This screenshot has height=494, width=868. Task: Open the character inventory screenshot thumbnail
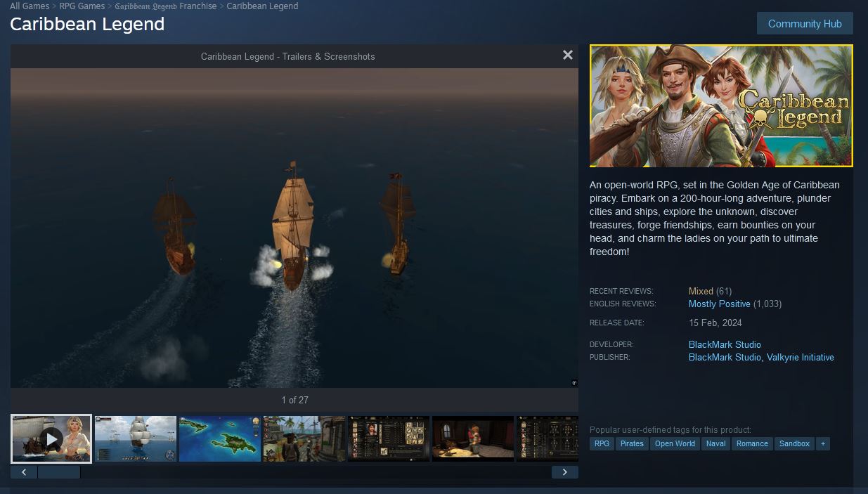pos(389,439)
